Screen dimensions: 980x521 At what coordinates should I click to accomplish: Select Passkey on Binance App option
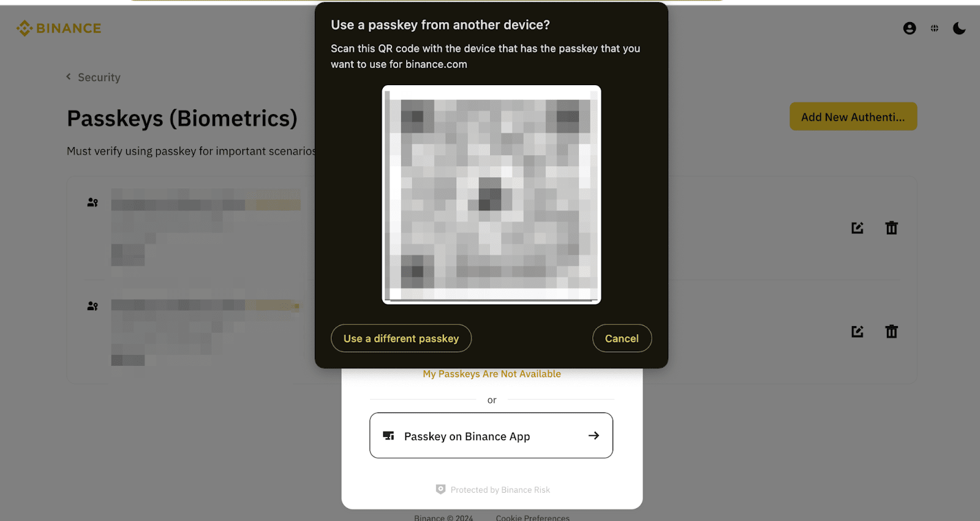click(x=491, y=436)
